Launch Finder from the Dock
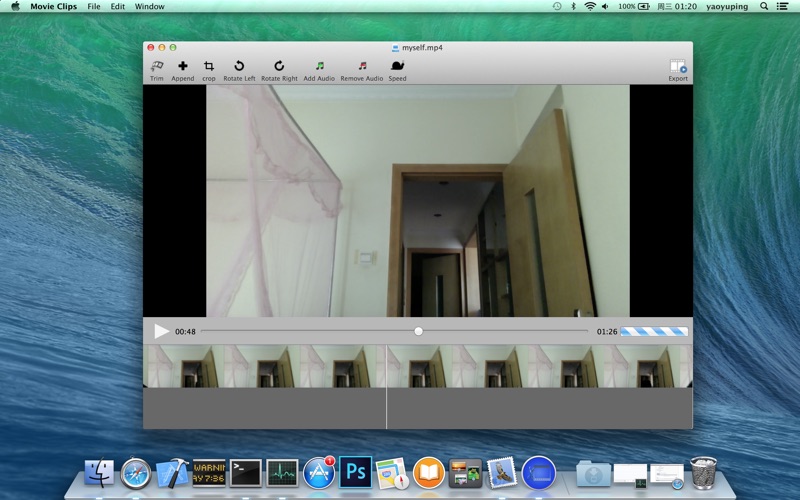 [99, 472]
